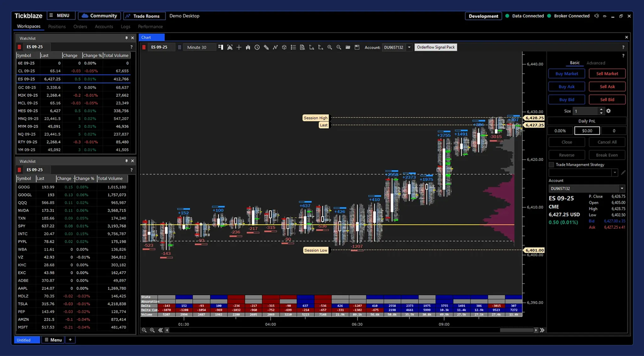Open Trade Rooms
The width and height of the screenshot is (644, 356).
click(x=144, y=16)
